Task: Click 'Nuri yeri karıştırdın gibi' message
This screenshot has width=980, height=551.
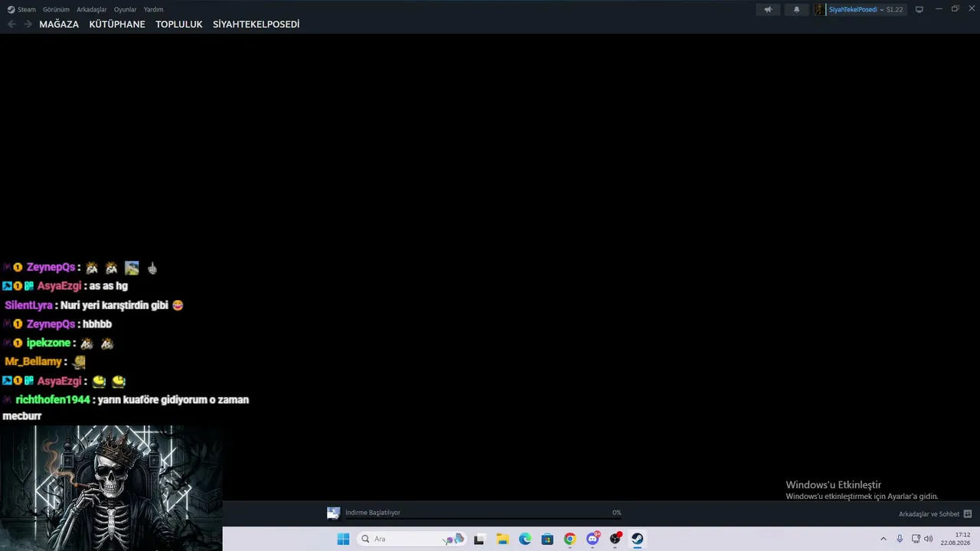Action: (x=114, y=305)
